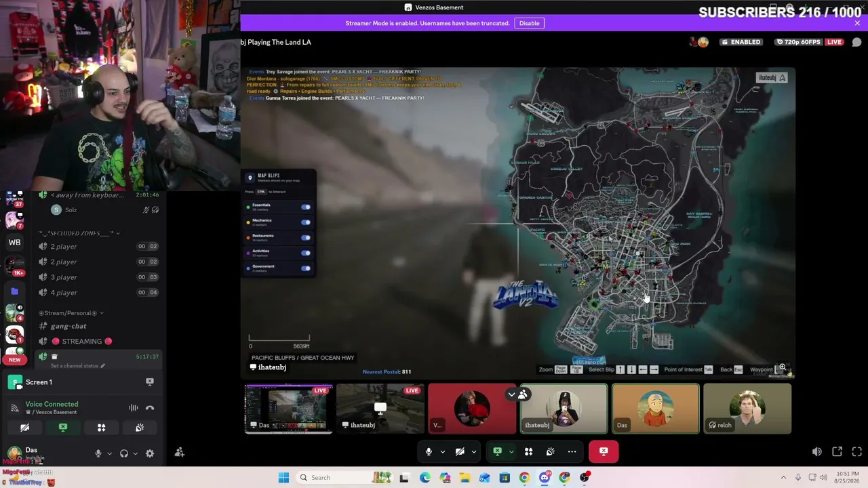Select Das live stream thumbnail
The height and width of the screenshot is (488, 868).
288,409
